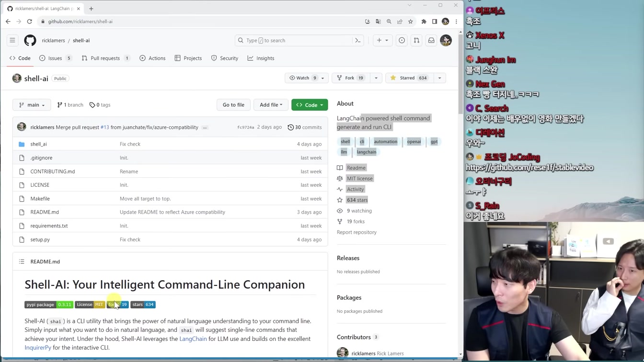
Task: Switch to the Issues tab
Action: click(55, 58)
